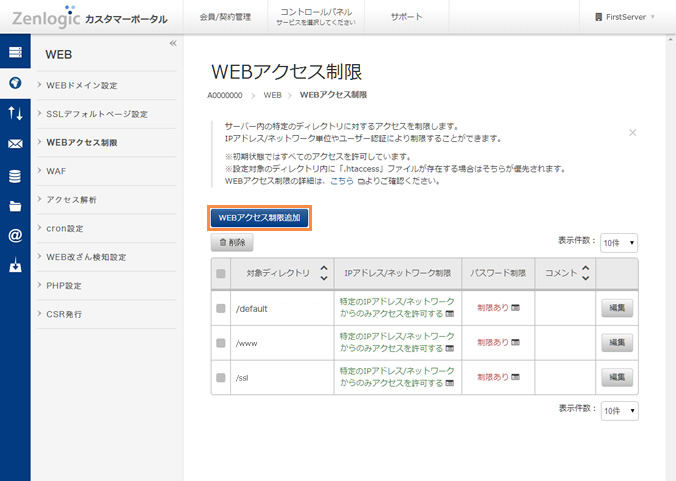The image size is (676, 481).
Task: Open the mail envelope icon in sidebar
Action: 15,144
